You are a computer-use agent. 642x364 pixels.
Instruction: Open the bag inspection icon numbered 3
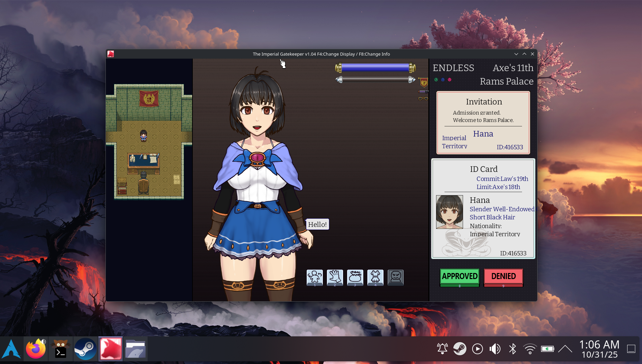tap(355, 277)
